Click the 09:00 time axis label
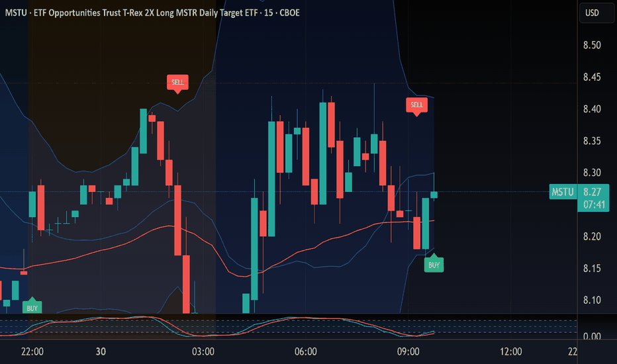This screenshot has width=617, height=364. click(408, 351)
